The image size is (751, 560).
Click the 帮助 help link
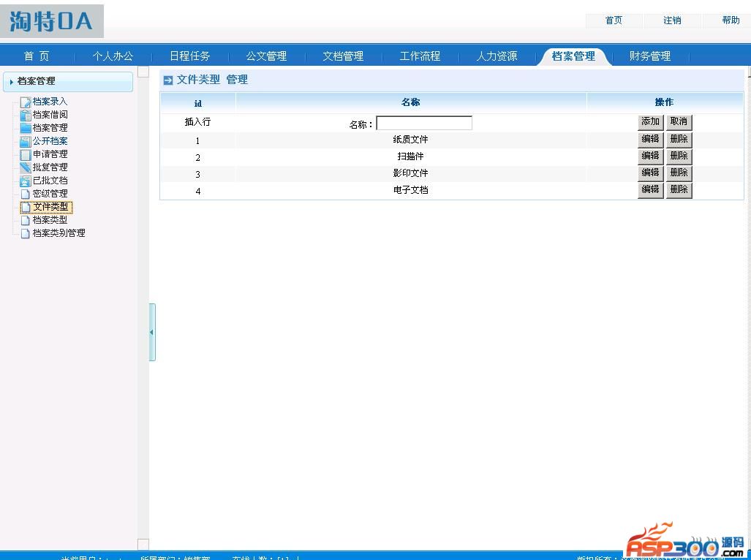point(731,20)
